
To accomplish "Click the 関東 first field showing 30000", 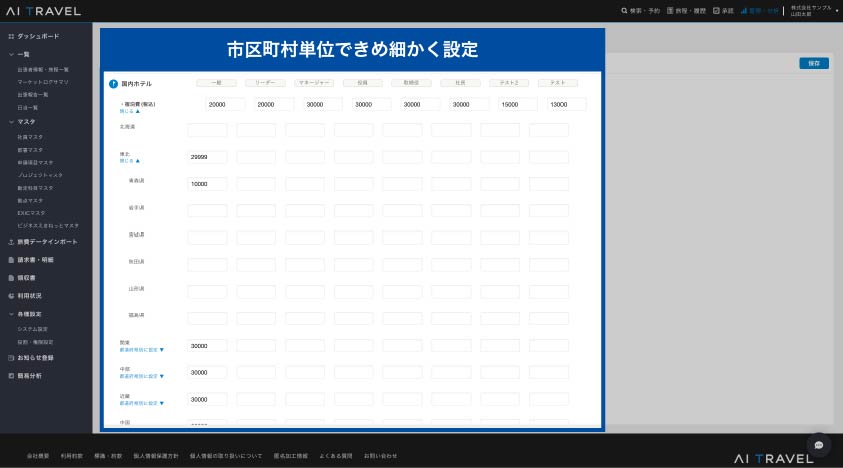I will click(207, 346).
